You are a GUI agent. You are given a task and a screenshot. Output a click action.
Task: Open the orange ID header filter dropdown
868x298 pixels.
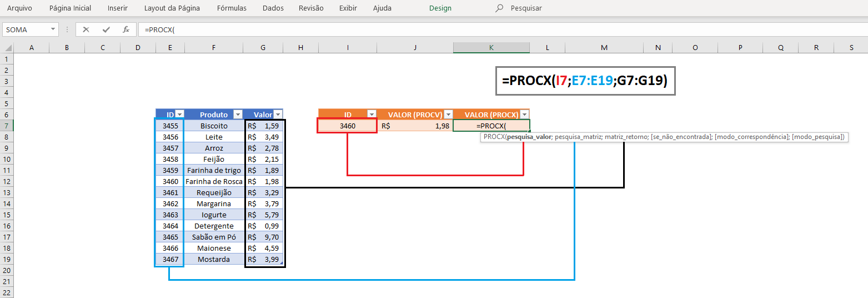click(372, 115)
